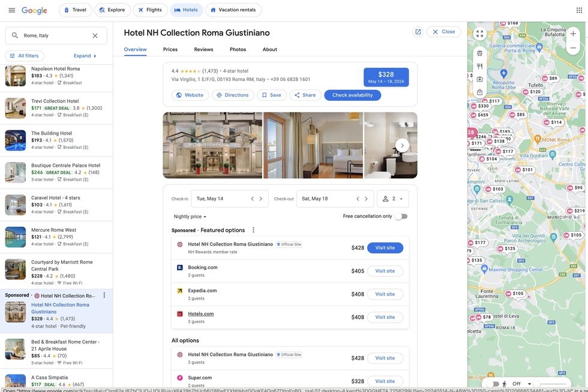Advance check-in date by one day
Image resolution: width=588 pixels, height=392 pixels.
(x=261, y=199)
